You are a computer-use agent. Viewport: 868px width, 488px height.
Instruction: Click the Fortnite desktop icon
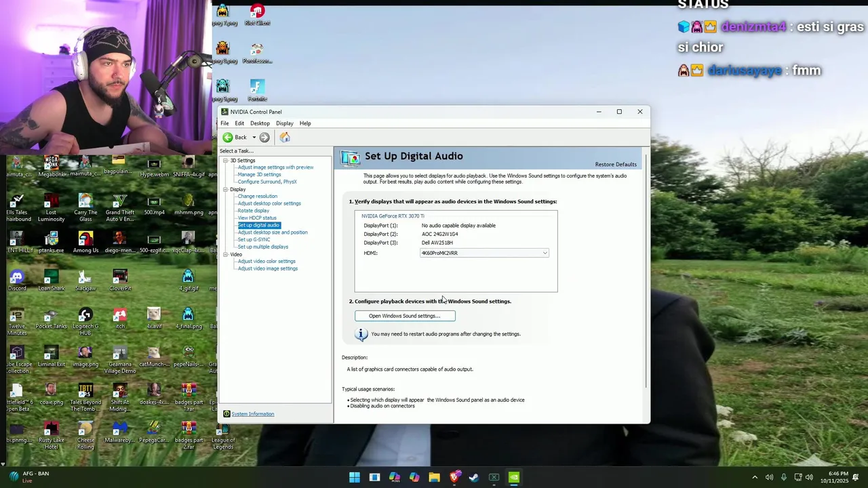coord(257,91)
